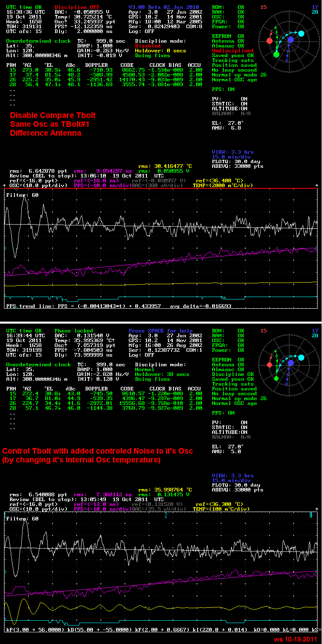Image resolution: width=322 pixels, height=644 pixels.
Task: Select plot marker 3 above the lower graph
Action: [x=310, y=515]
